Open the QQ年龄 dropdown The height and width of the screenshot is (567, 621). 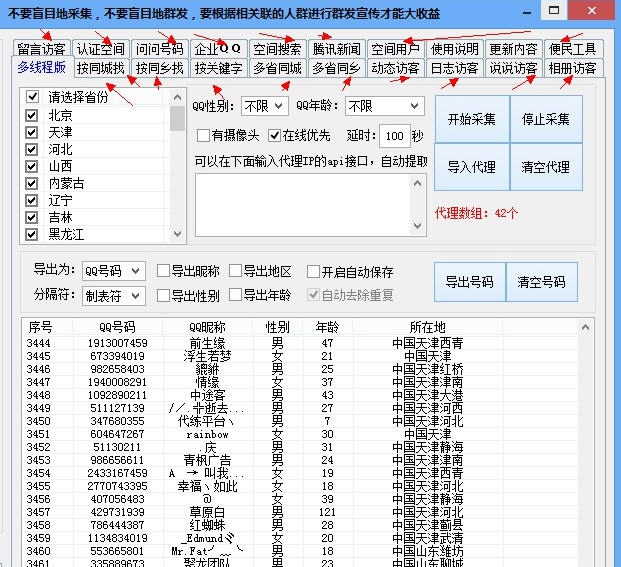[384, 106]
